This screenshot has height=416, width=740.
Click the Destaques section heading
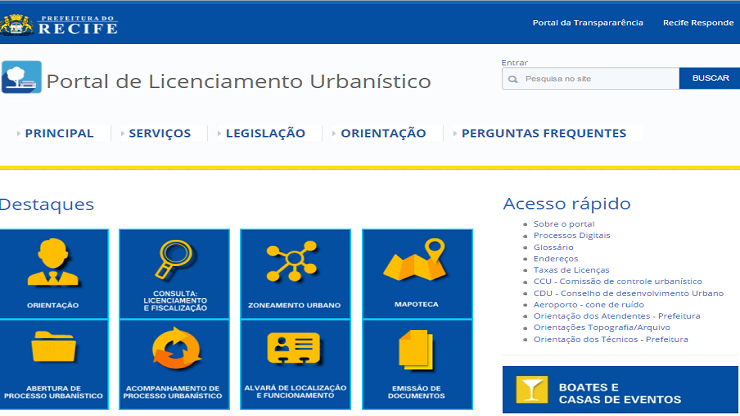[x=46, y=204]
